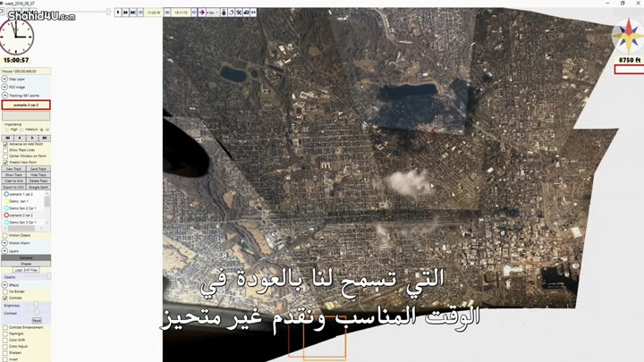644x362 pixels.
Task: Expand the 'Motion Alarm' section
Action: click(4, 243)
